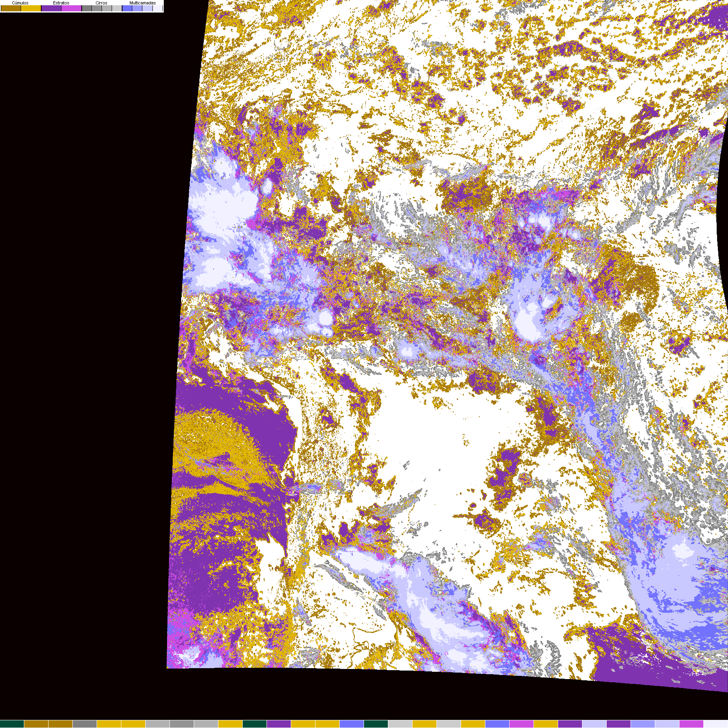Screen dimensions: 728x728
Task: Select the palest near-white Multicamadas legend swatch
Action: [157, 8]
